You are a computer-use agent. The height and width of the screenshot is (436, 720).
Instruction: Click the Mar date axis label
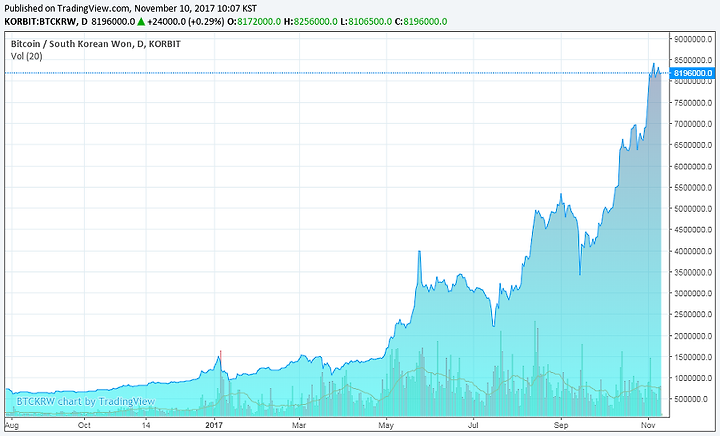[299, 425]
